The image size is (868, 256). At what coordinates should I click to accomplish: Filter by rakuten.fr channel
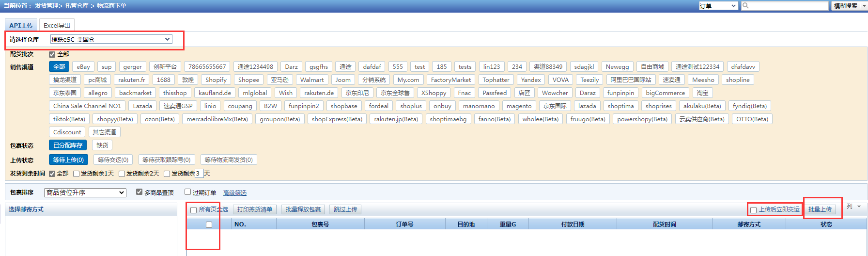(132, 80)
